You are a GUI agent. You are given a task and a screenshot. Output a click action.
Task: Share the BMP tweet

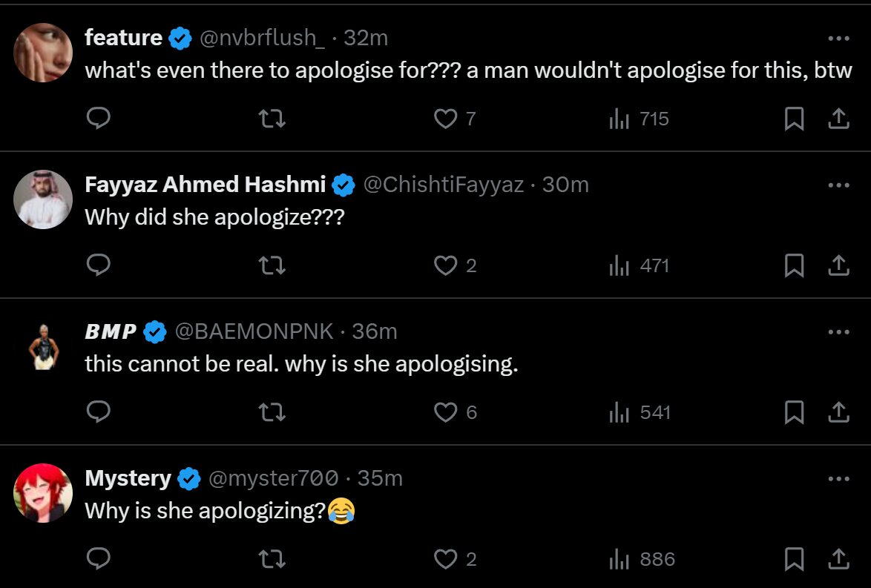[838, 412]
